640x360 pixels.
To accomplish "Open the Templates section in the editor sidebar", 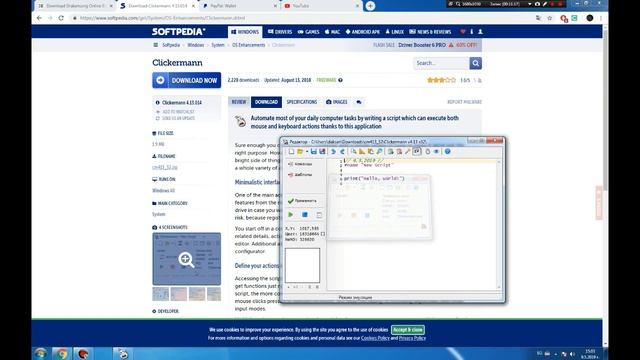I will (x=300, y=175).
